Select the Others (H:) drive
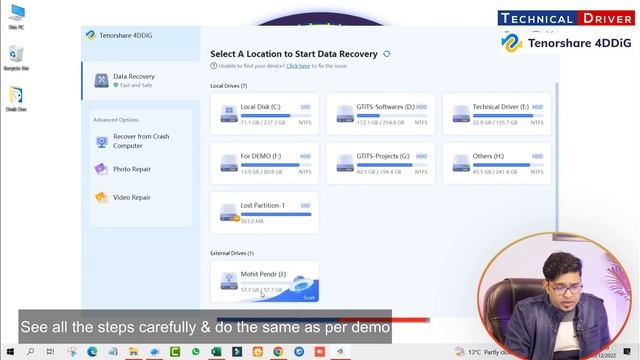640x360 pixels. (496, 163)
